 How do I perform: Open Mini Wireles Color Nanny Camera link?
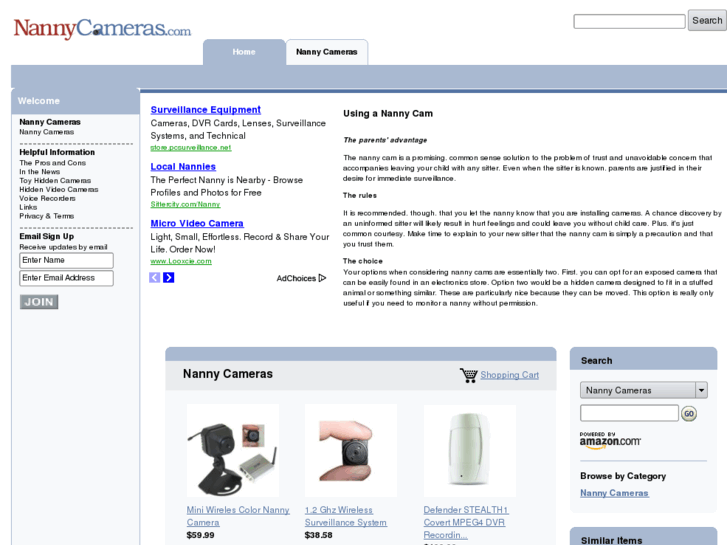(x=238, y=516)
